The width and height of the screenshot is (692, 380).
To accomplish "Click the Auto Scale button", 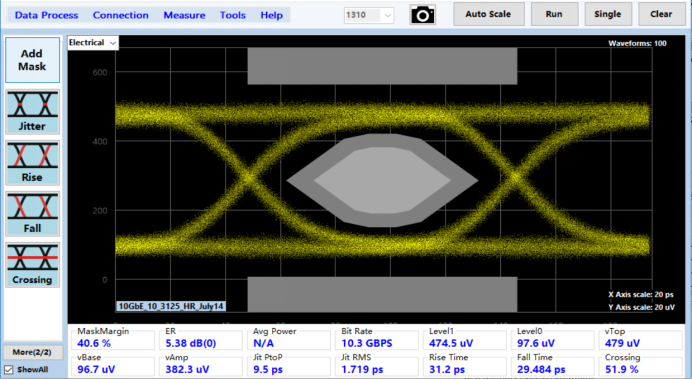I will tap(489, 14).
